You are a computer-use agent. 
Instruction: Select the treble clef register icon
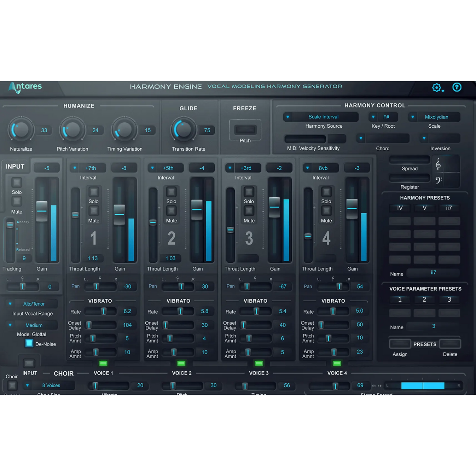pyautogui.click(x=439, y=163)
